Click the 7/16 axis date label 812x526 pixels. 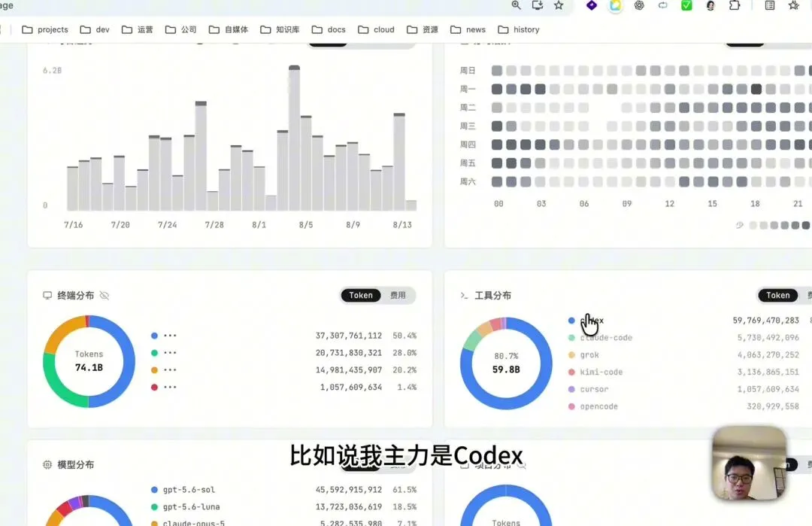point(73,224)
